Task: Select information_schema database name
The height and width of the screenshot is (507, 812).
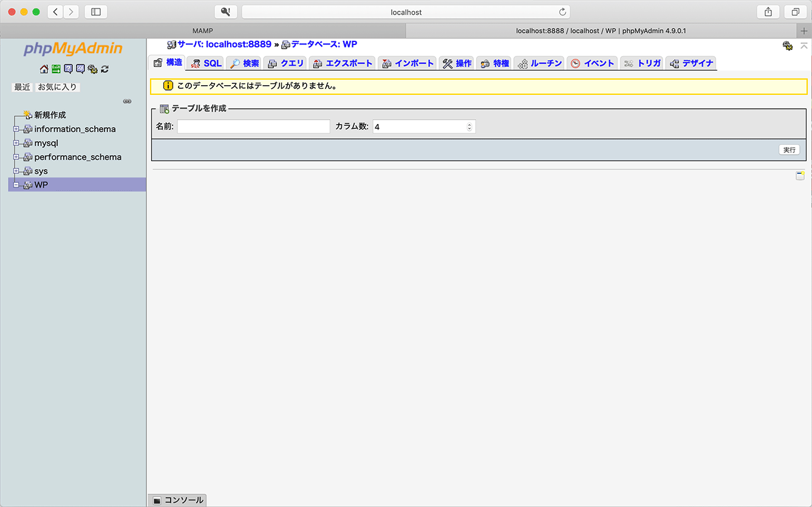Action: click(x=75, y=129)
